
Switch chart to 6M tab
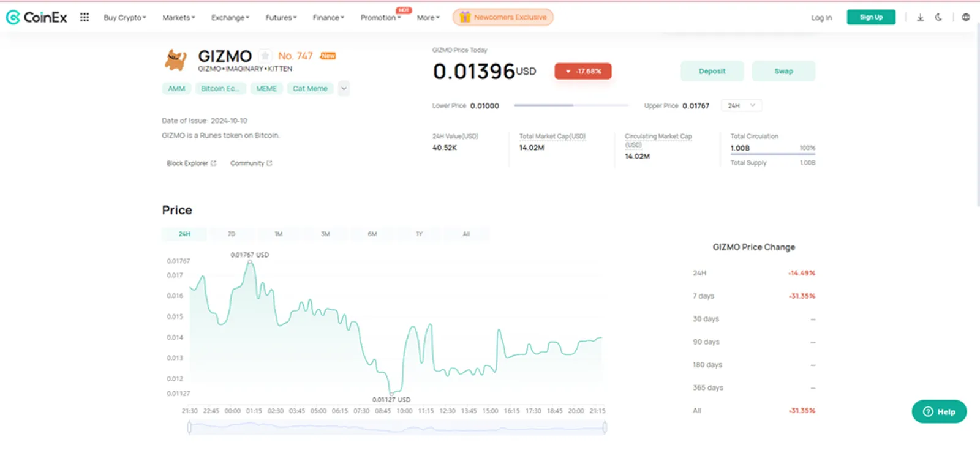click(372, 234)
